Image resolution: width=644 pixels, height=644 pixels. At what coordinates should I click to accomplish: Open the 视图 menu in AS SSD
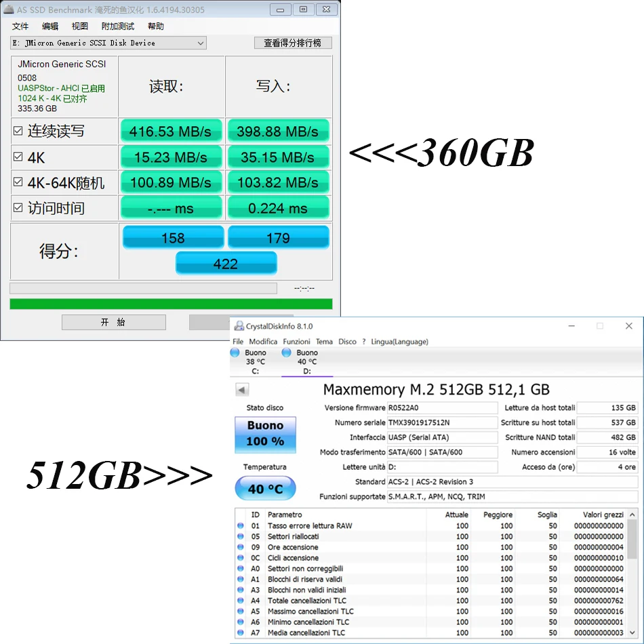[x=79, y=26]
